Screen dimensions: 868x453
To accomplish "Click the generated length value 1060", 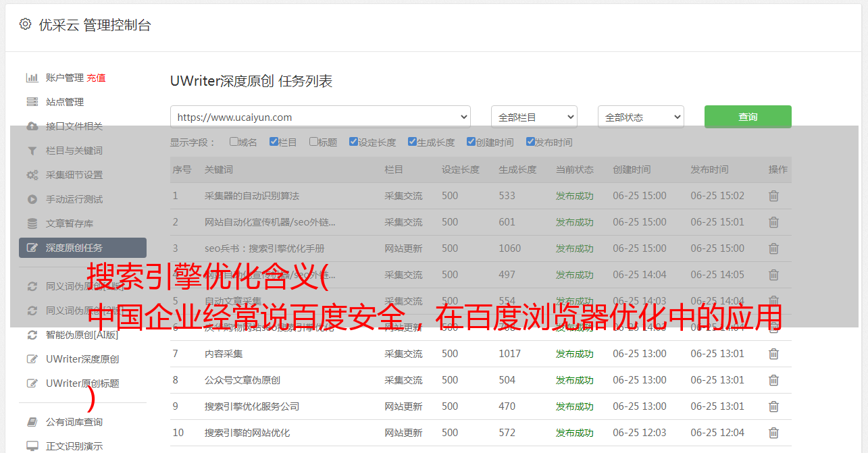I will coord(510,248).
